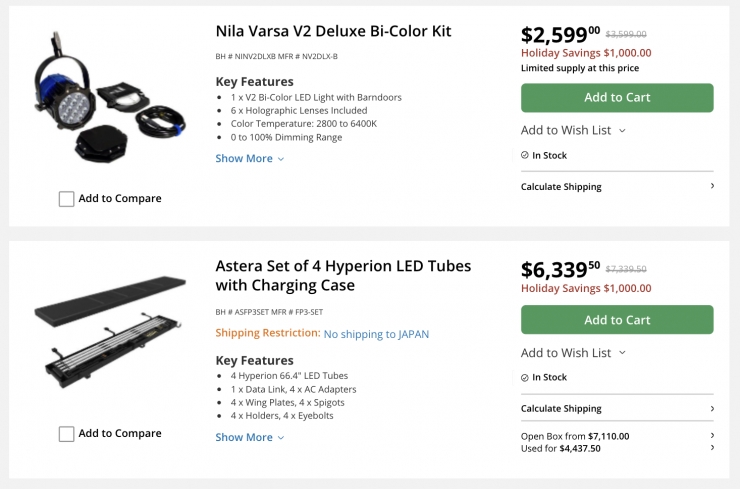Open Add to Wish List dropdown for Astera
740x489 pixels.
click(x=573, y=353)
